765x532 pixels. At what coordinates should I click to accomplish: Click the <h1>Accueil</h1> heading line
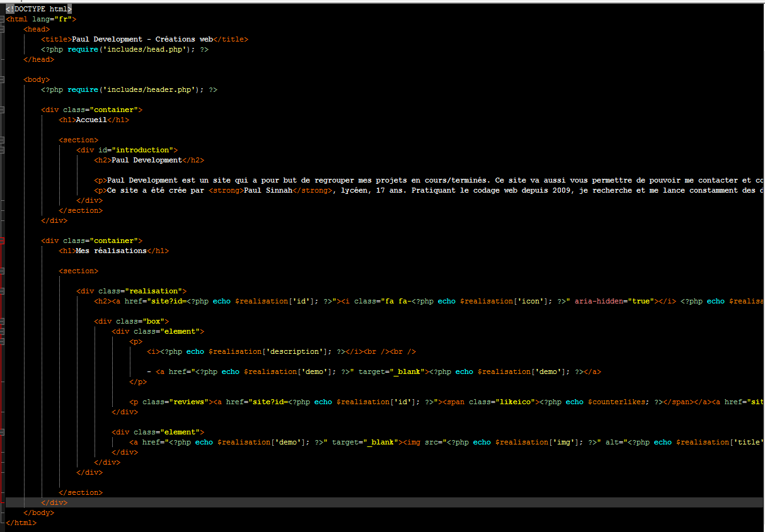pos(94,120)
